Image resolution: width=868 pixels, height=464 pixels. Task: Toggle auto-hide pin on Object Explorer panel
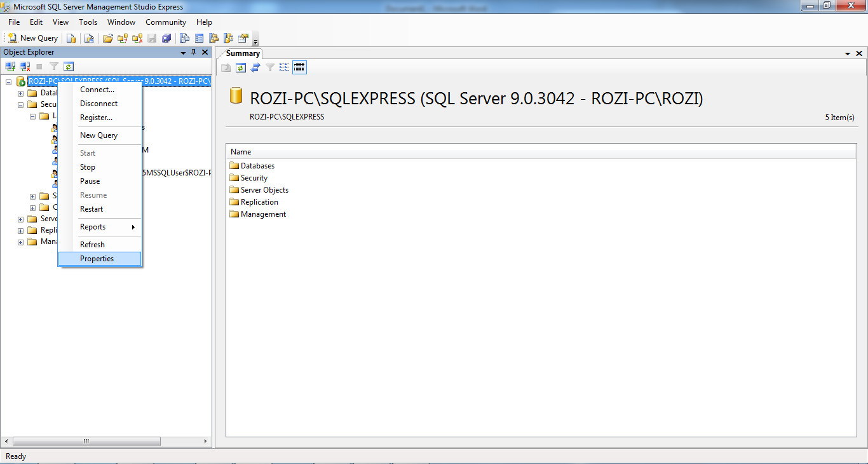(194, 52)
